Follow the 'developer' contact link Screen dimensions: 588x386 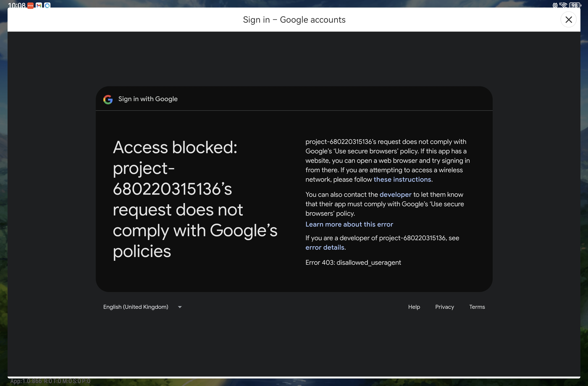click(x=395, y=195)
